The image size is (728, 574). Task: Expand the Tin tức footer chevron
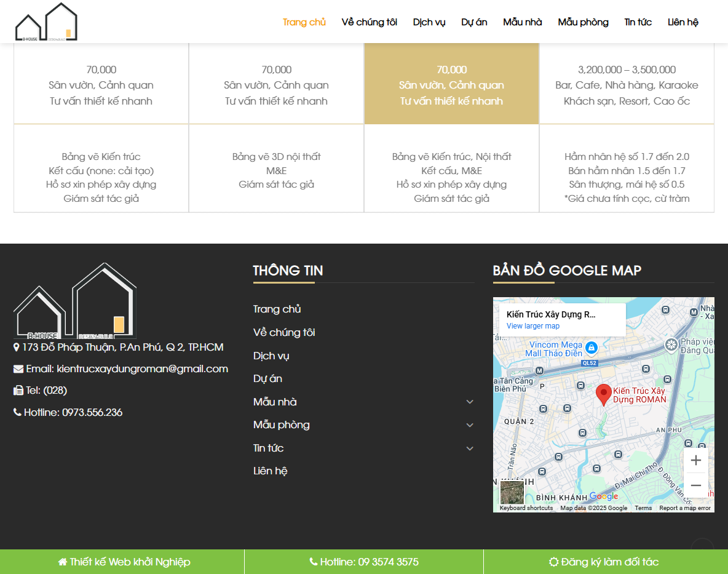click(470, 448)
